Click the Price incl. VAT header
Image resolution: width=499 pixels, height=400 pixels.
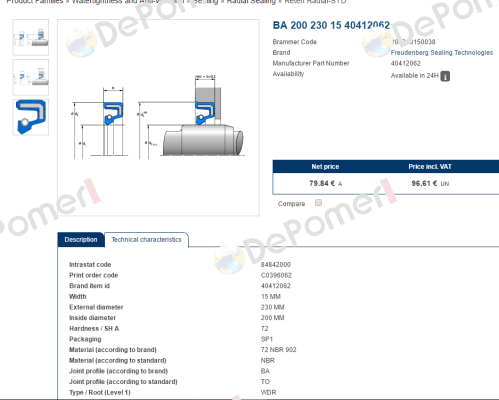430,167
